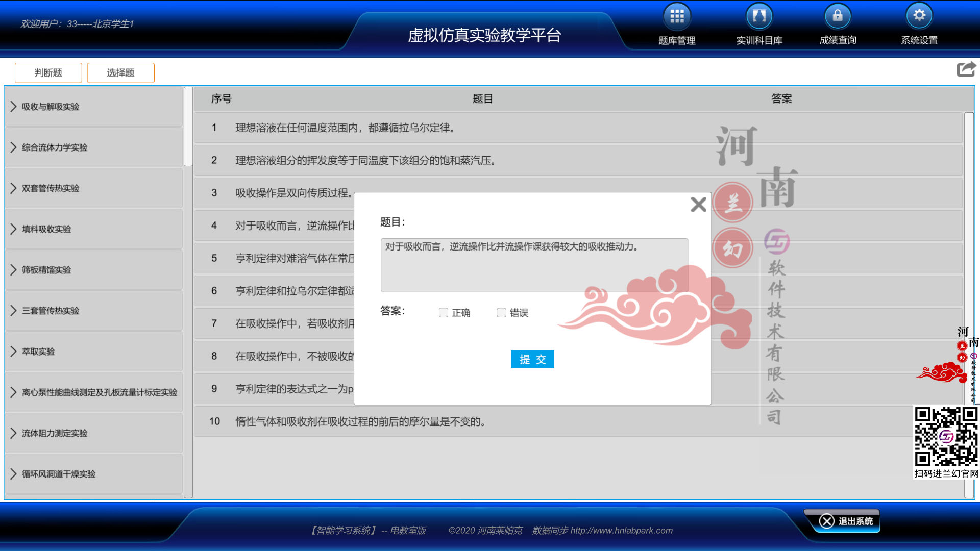The image size is (980, 551).
Task: Click the close X on the question dialog
Action: 698,205
